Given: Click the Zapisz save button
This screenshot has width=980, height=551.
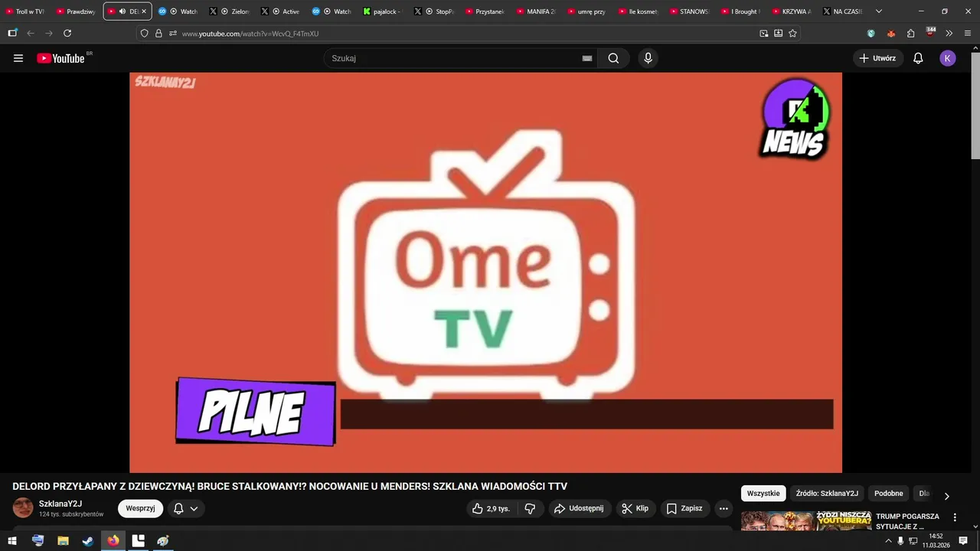Looking at the screenshot, I should click(x=684, y=508).
